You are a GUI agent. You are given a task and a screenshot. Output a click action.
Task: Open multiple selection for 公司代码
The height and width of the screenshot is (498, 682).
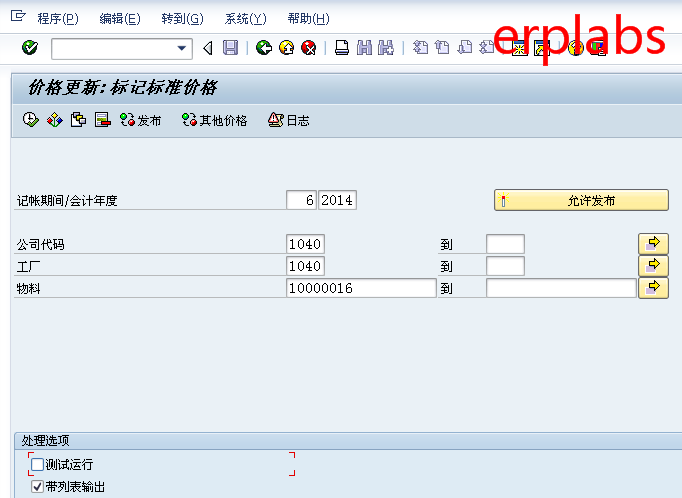click(653, 244)
